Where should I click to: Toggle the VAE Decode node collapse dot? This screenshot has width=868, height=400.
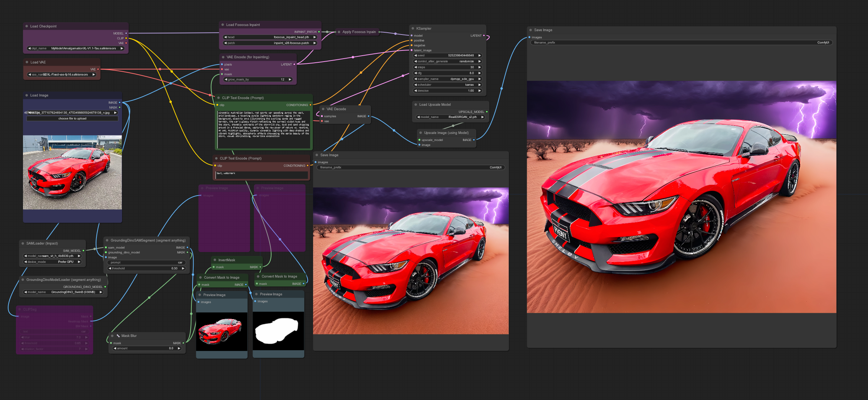(323, 109)
